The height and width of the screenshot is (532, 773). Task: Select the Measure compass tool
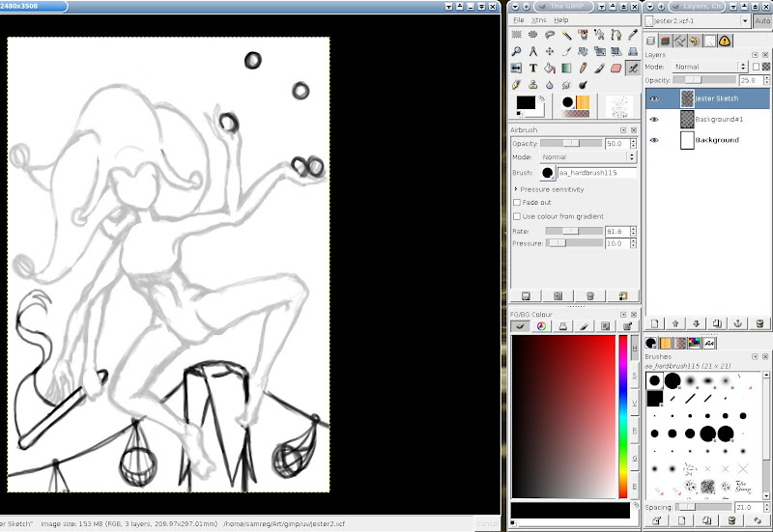[x=533, y=51]
